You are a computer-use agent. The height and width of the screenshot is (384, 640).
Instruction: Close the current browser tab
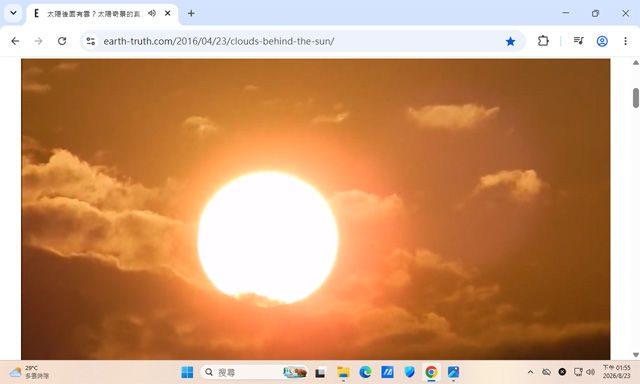[x=167, y=13]
